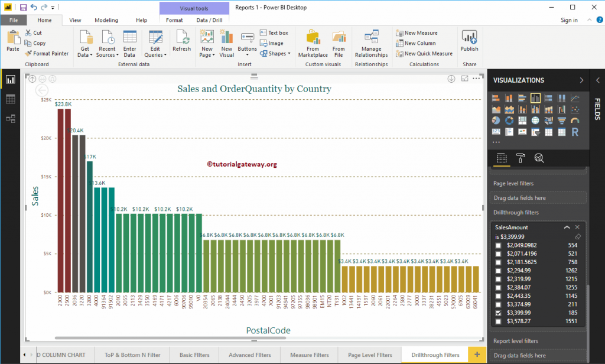Select the Donut chart visualization icon
Image resolution: width=605 pixels, height=364 pixels.
(x=509, y=120)
